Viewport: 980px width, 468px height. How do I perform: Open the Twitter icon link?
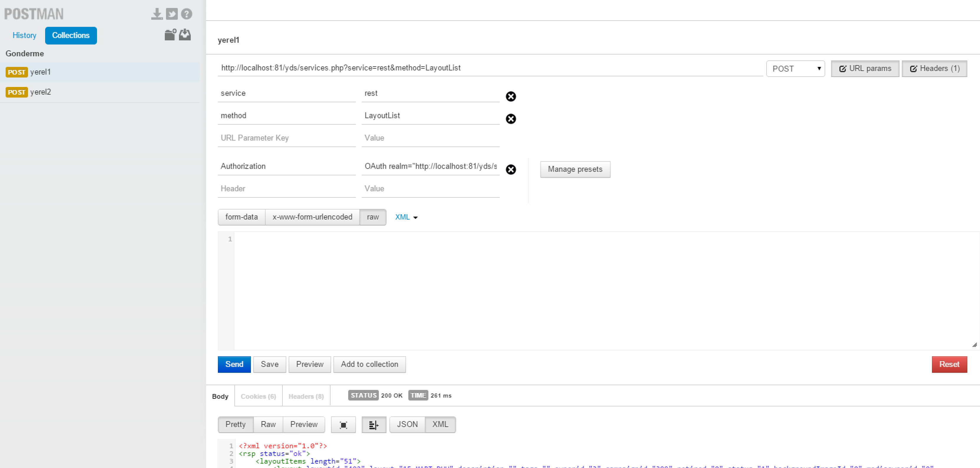(x=172, y=14)
